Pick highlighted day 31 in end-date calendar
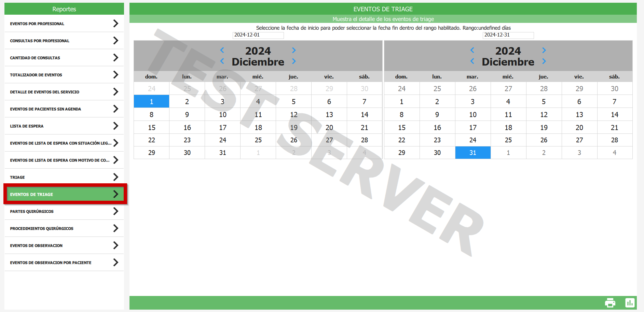This screenshot has width=644, height=312. point(473,153)
